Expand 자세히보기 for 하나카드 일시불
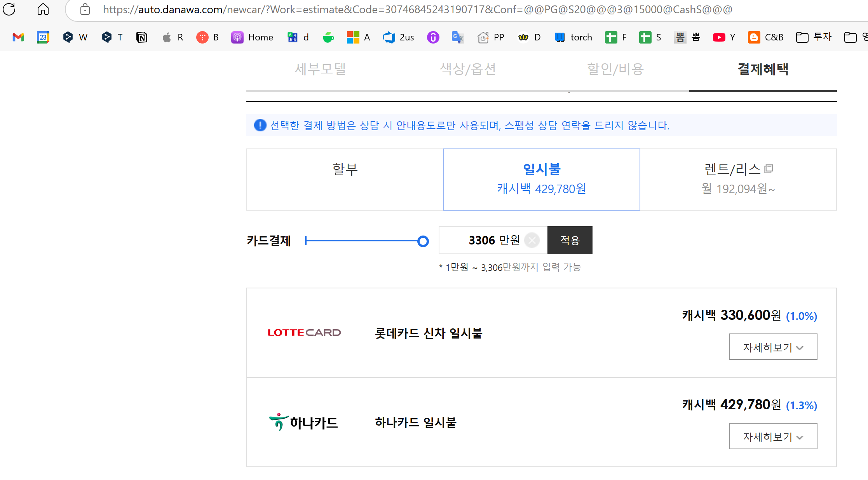The height and width of the screenshot is (480, 868). click(x=772, y=436)
